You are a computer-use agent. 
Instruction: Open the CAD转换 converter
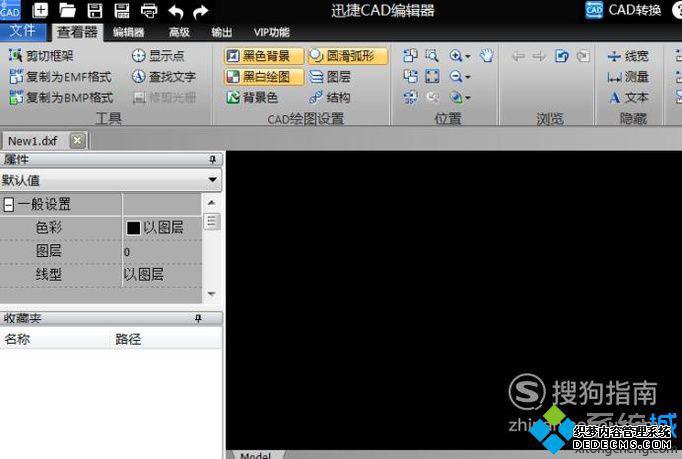coord(623,10)
